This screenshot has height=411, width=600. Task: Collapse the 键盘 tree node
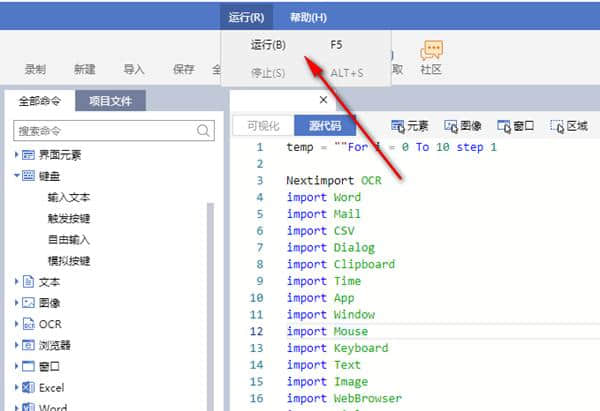16,176
